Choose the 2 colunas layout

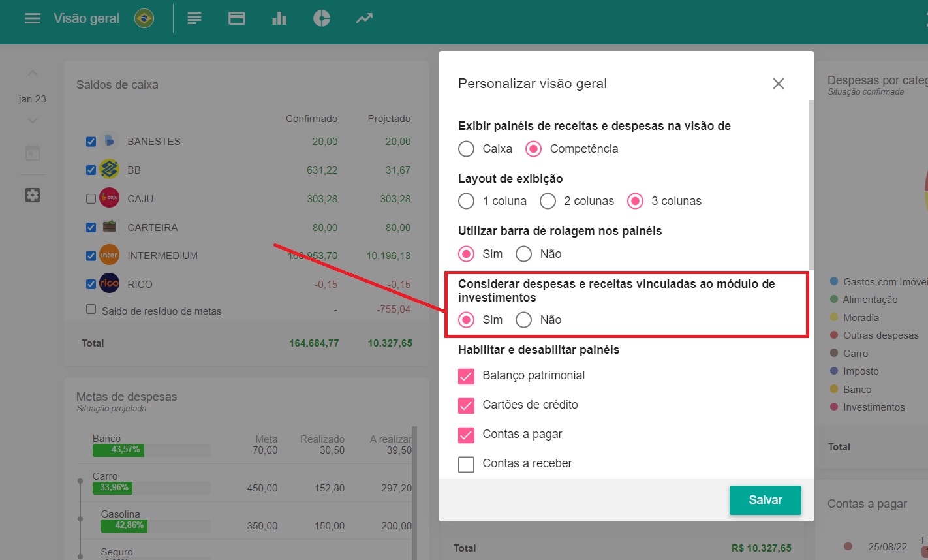pos(548,201)
